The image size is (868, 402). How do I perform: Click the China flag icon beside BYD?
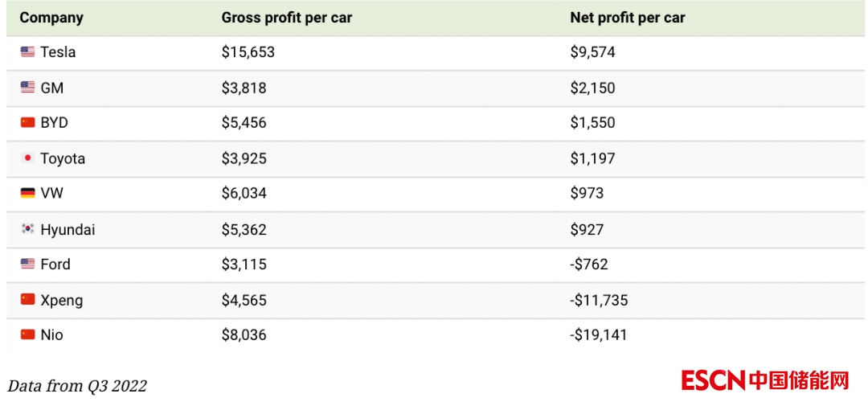(x=28, y=123)
